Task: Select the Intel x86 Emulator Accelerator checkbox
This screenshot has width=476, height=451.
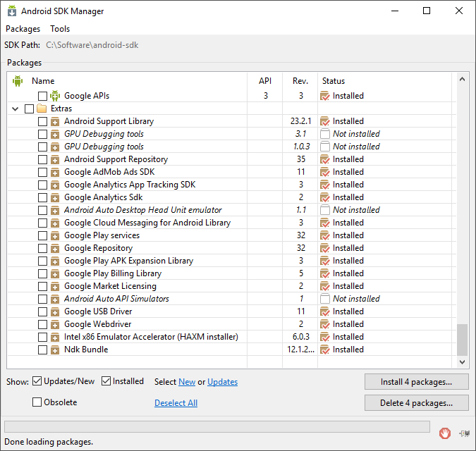Action: tap(42, 337)
